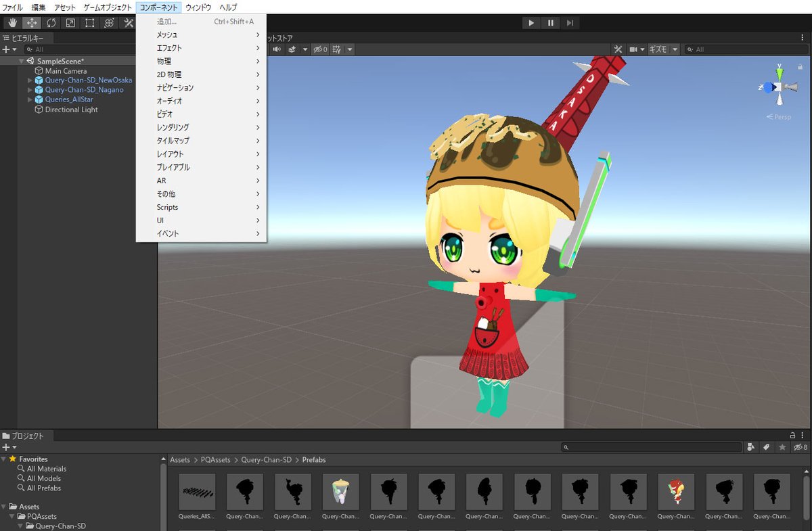Open メッシュ submenu

coord(201,34)
